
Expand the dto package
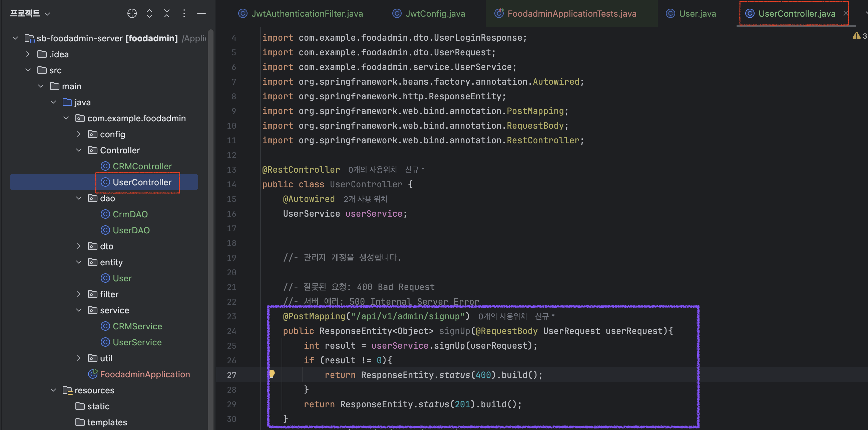(x=78, y=246)
